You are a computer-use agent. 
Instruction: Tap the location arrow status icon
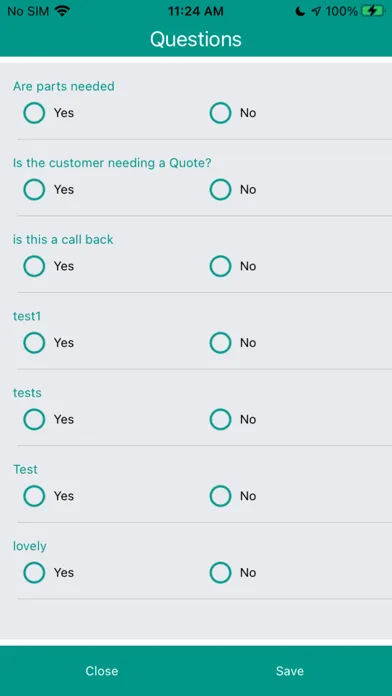[x=316, y=11]
